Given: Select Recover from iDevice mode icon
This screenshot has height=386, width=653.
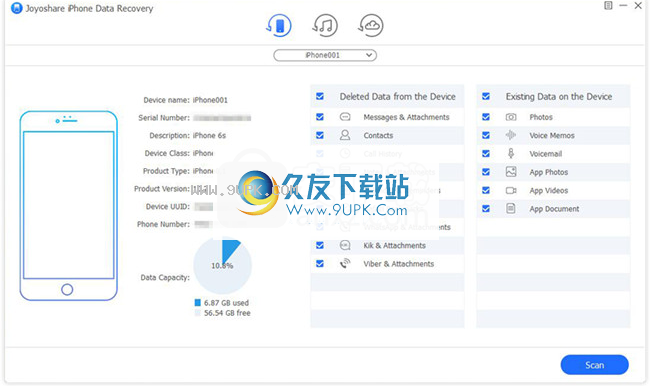Looking at the screenshot, I should (x=279, y=26).
